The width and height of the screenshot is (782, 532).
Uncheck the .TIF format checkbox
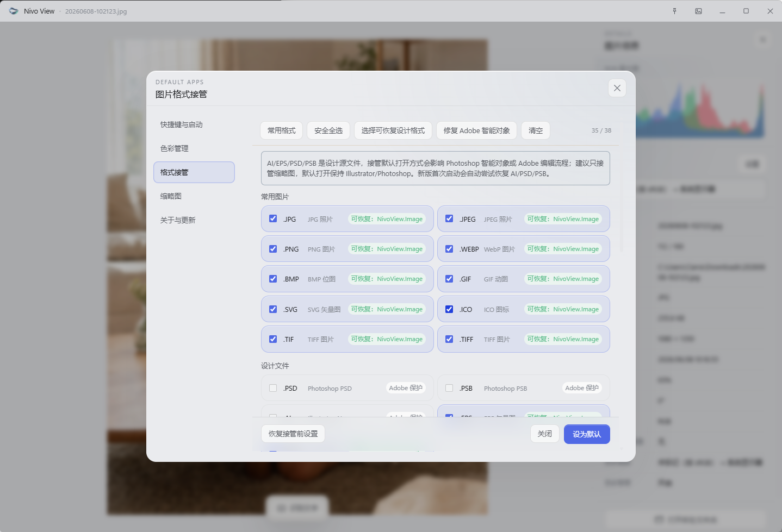(273, 339)
